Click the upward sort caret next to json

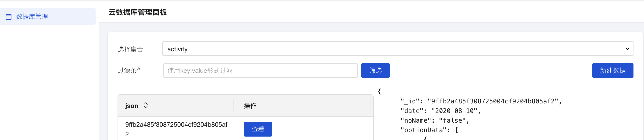145,103
